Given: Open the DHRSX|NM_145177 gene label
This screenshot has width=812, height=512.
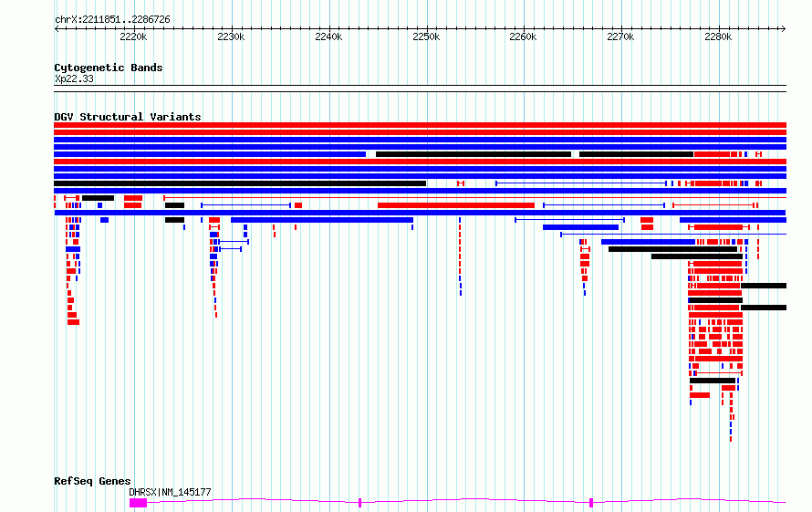Looking at the screenshot, I should [170, 492].
